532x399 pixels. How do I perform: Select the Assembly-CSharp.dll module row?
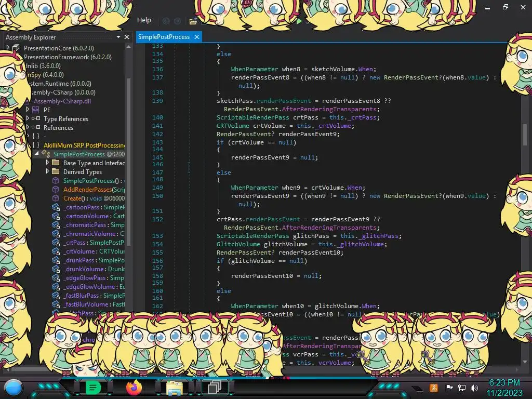point(62,101)
